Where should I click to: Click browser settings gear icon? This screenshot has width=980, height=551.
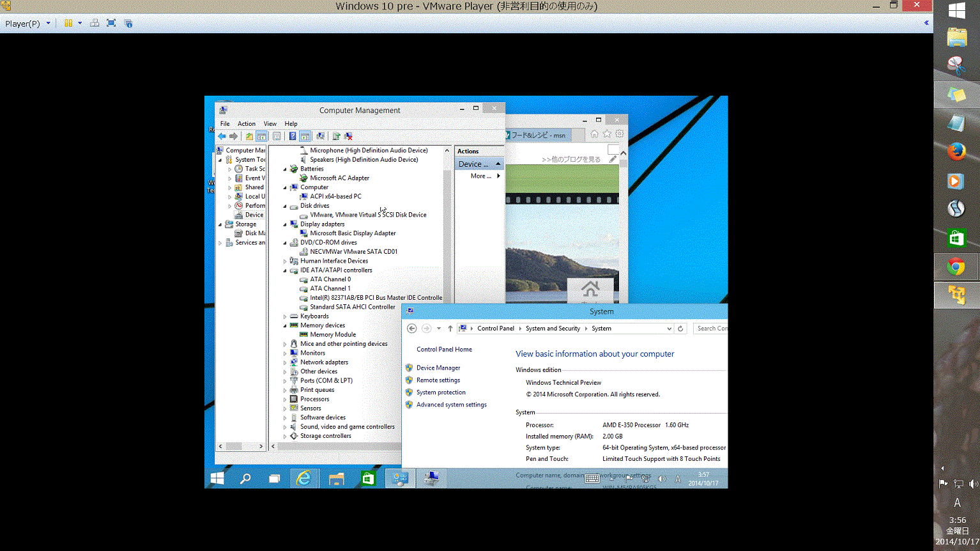coord(619,134)
